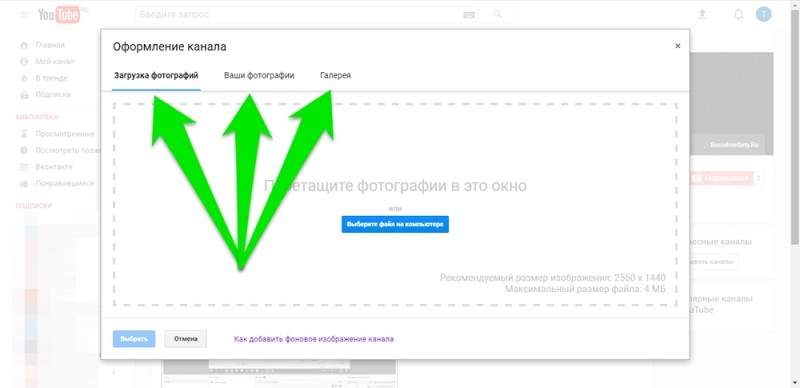Viewport: 800px width, 388px height.
Task: Click the magnifier search button
Action: click(498, 15)
